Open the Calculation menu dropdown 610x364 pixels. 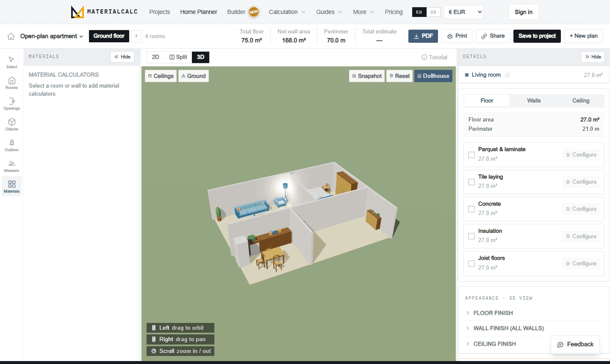287,12
